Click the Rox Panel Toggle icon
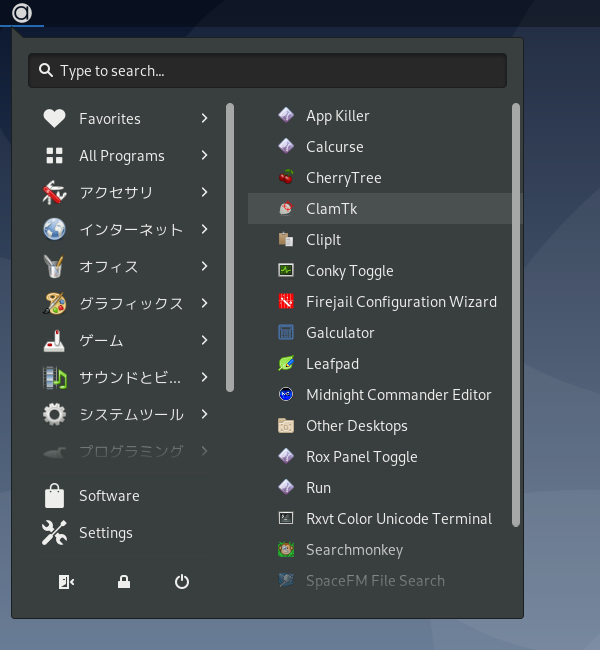 click(286, 456)
